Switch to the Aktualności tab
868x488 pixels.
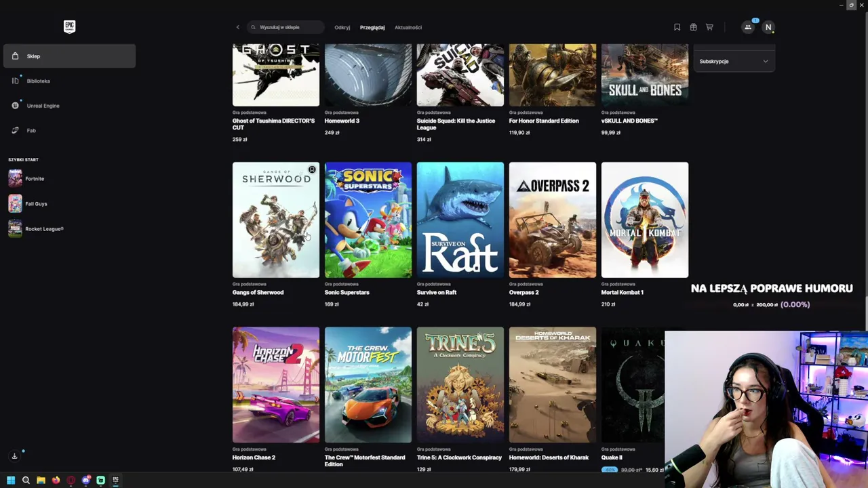tap(408, 27)
